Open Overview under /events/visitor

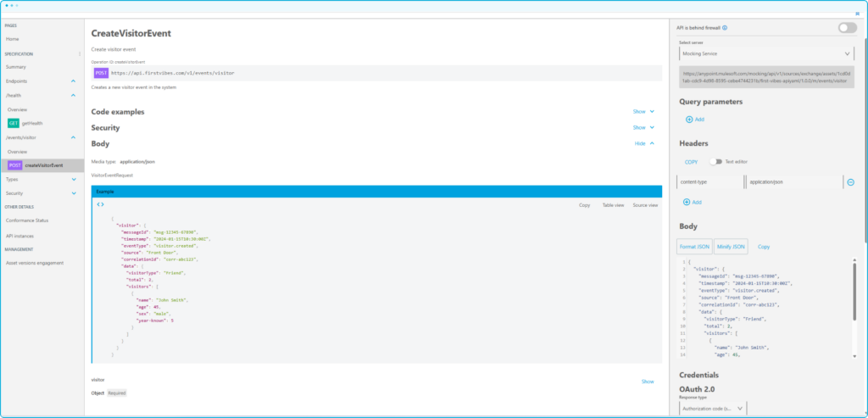coord(17,152)
